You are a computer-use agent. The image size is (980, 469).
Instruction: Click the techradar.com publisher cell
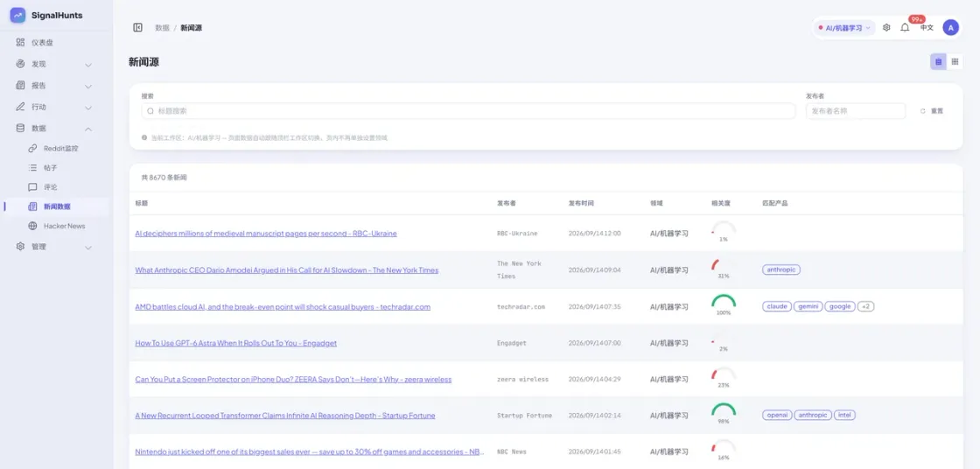coord(521,306)
